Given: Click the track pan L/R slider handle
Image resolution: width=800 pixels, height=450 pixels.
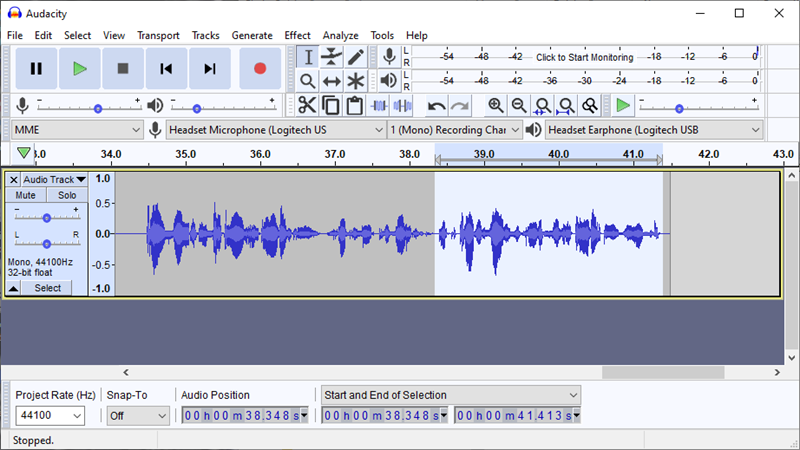Looking at the screenshot, I should click(46, 244).
